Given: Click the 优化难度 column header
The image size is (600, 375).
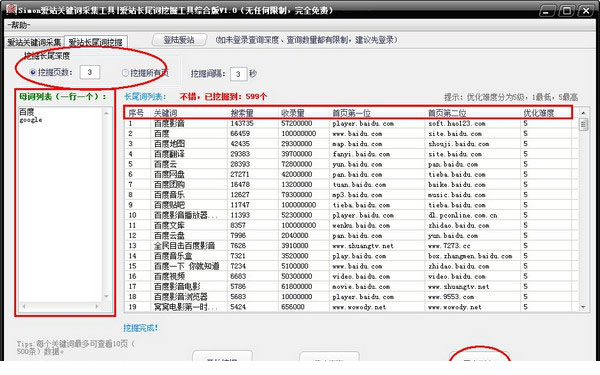Looking at the screenshot, I should (x=539, y=113).
